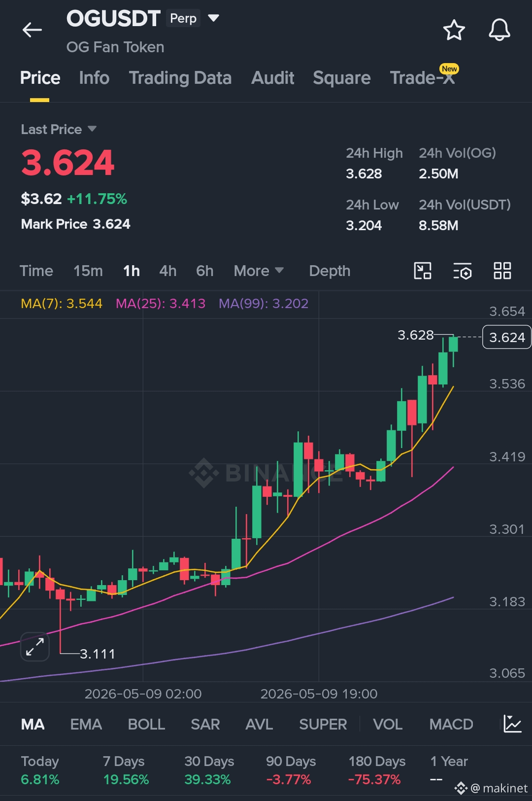Tap the Mark Price 3.624 text
Image resolution: width=532 pixels, height=801 pixels.
pyautogui.click(x=75, y=224)
